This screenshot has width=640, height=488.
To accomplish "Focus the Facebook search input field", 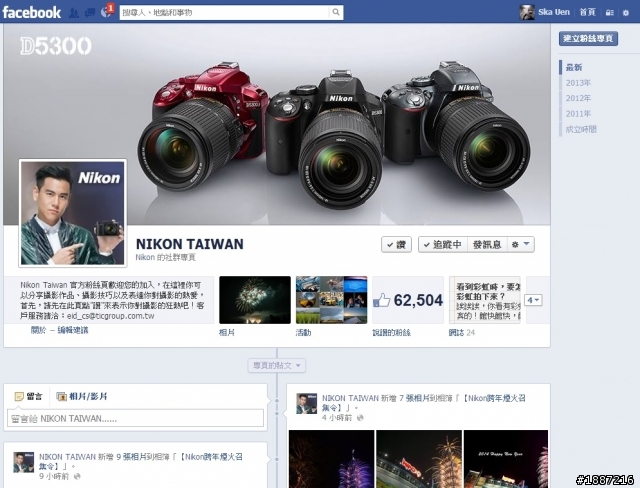I will tap(224, 12).
